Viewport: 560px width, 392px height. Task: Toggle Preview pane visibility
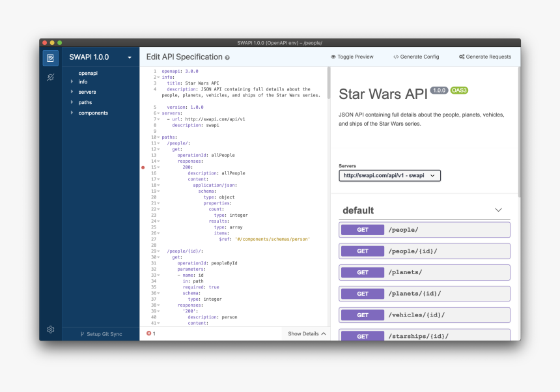(352, 57)
